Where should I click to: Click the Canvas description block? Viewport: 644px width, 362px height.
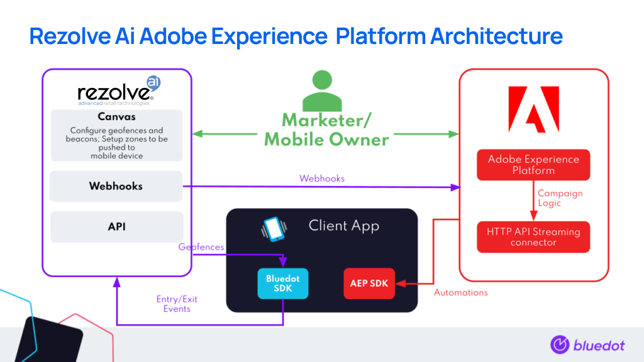click(116, 135)
